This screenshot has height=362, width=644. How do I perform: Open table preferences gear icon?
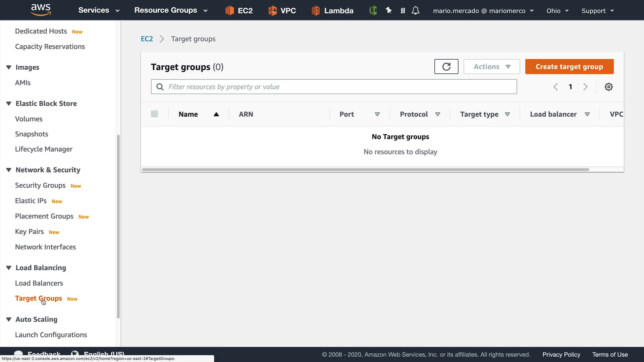[608, 87]
